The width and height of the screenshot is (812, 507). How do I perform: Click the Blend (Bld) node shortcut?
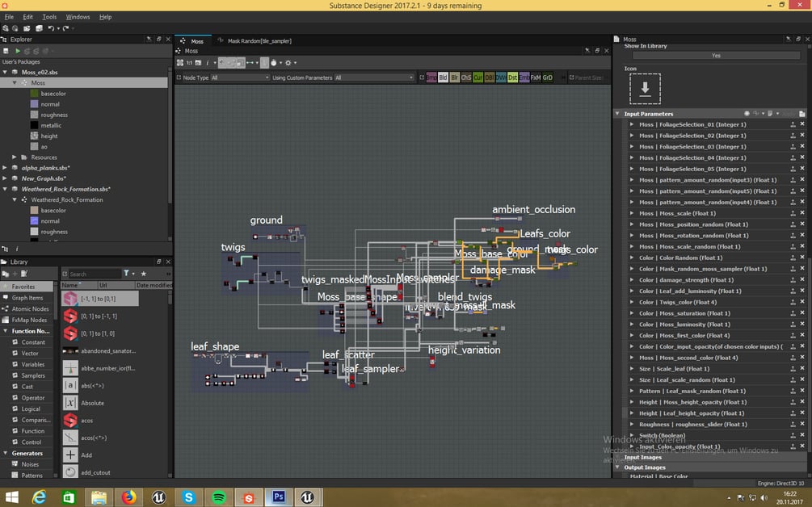click(x=443, y=78)
